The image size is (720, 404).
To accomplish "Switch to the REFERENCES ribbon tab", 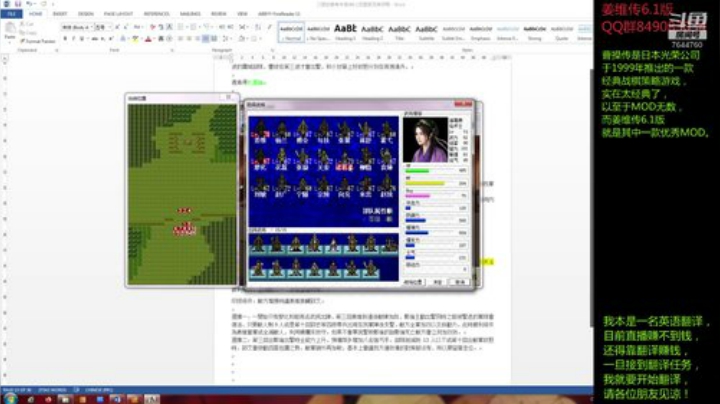I will click(156, 14).
